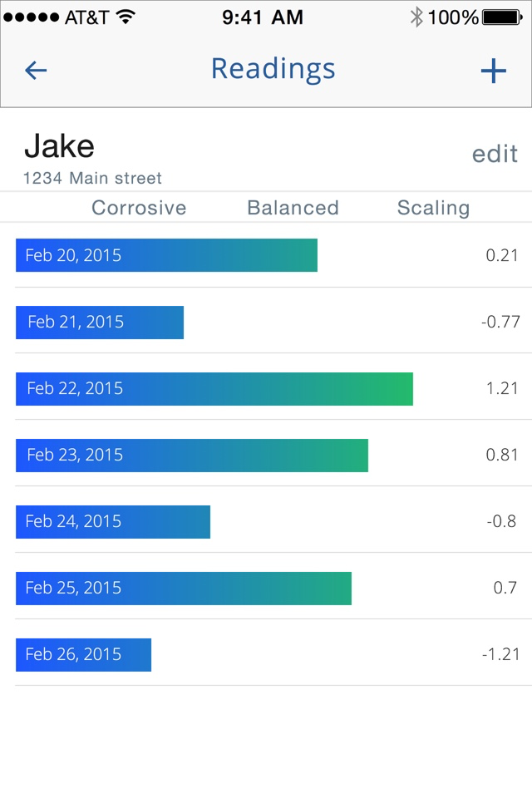
Task: Select the Corrosive column header
Action: (x=139, y=208)
